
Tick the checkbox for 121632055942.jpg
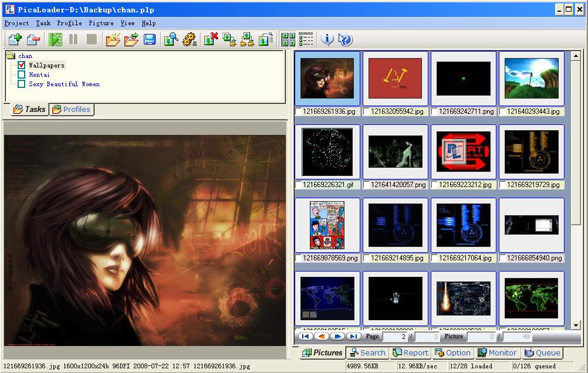(366, 111)
